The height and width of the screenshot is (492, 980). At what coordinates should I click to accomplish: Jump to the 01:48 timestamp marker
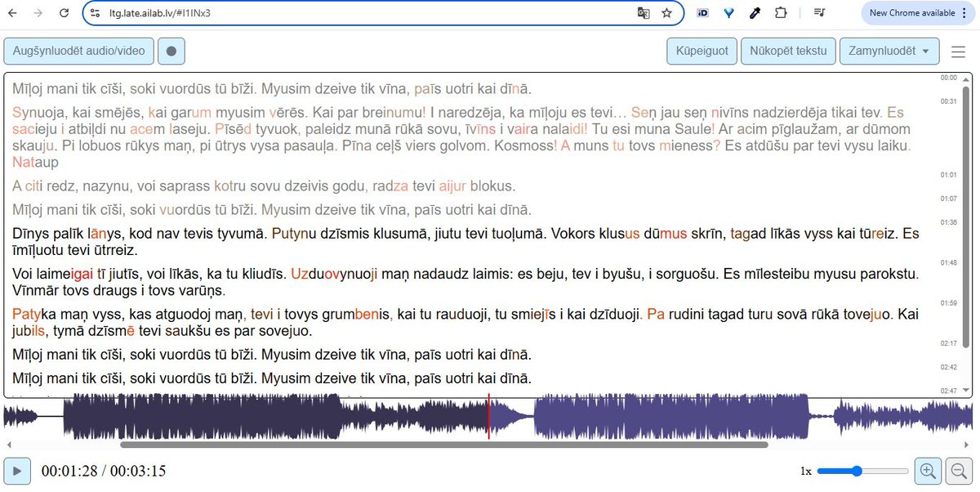click(x=949, y=262)
